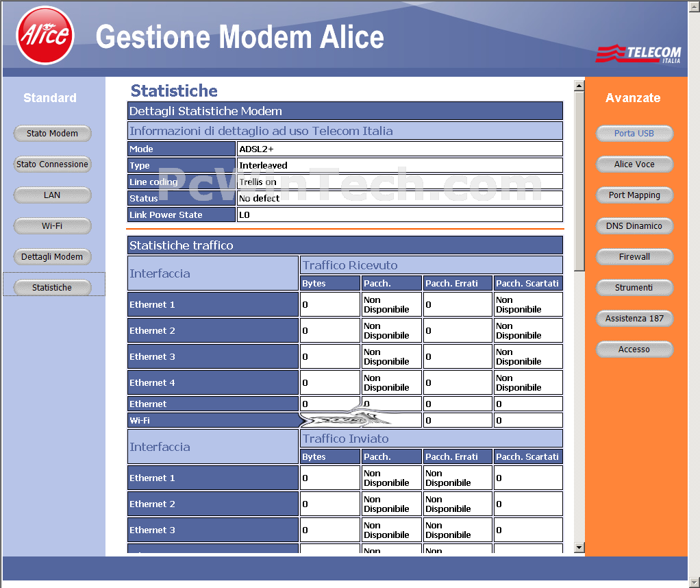Open the Stato Connessione page
Screen dimensions: 700x588
click(x=52, y=164)
